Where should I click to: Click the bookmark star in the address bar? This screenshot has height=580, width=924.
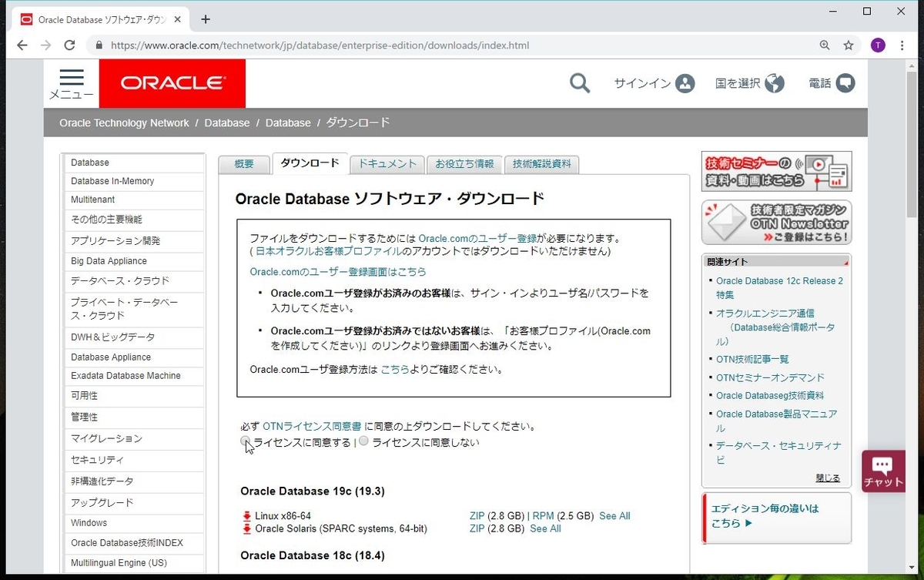coord(849,45)
